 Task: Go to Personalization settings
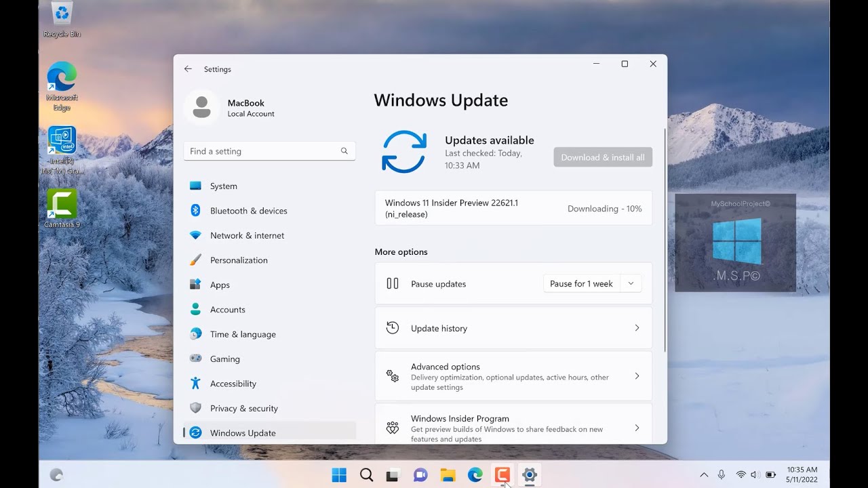(x=269, y=260)
